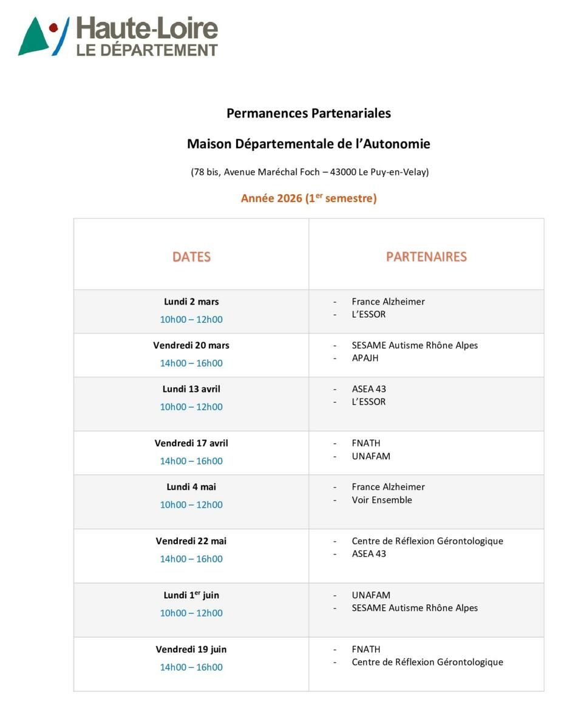This screenshot has height=728, width=581.
Task: Click the time slot under Vendredi 19 juin
Action: [x=191, y=667]
